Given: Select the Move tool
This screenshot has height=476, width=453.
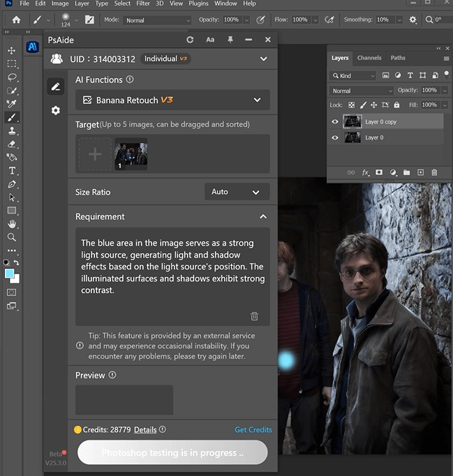Looking at the screenshot, I should 12,50.
